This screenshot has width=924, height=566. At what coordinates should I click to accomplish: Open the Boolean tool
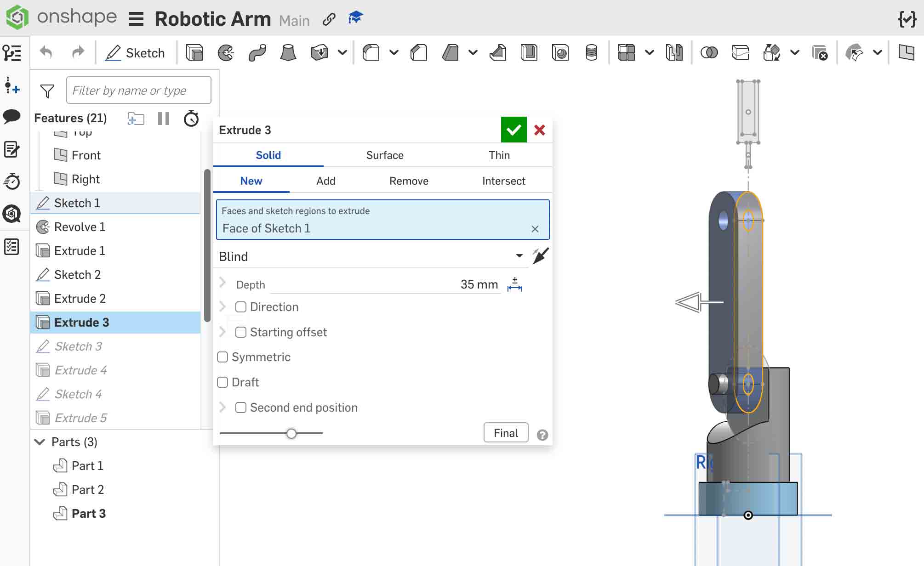tap(709, 52)
